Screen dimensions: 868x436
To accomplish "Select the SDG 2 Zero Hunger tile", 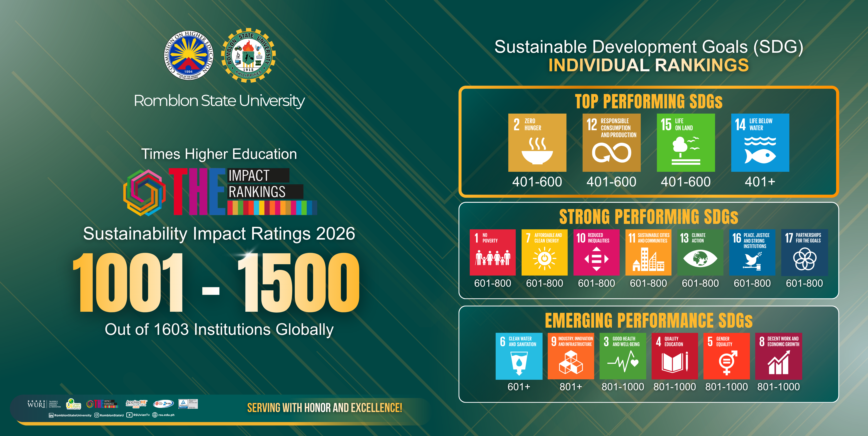I will (x=537, y=143).
